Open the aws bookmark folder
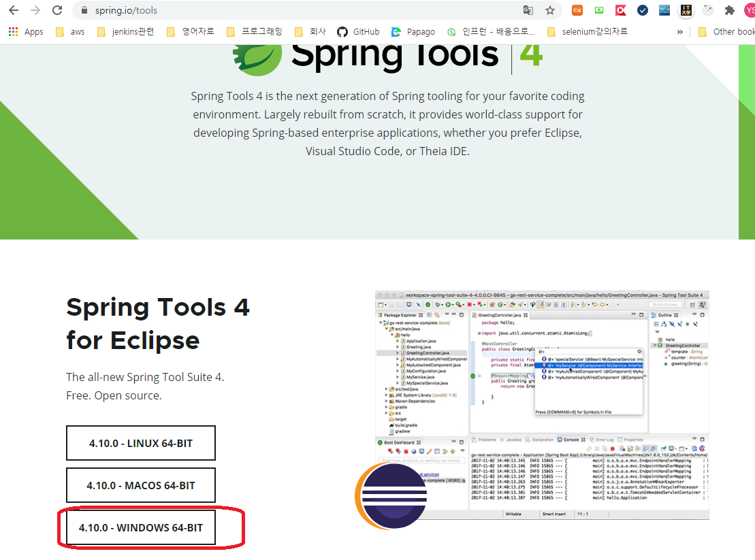Screen dimensions: 755x560 pyautogui.click(x=70, y=32)
